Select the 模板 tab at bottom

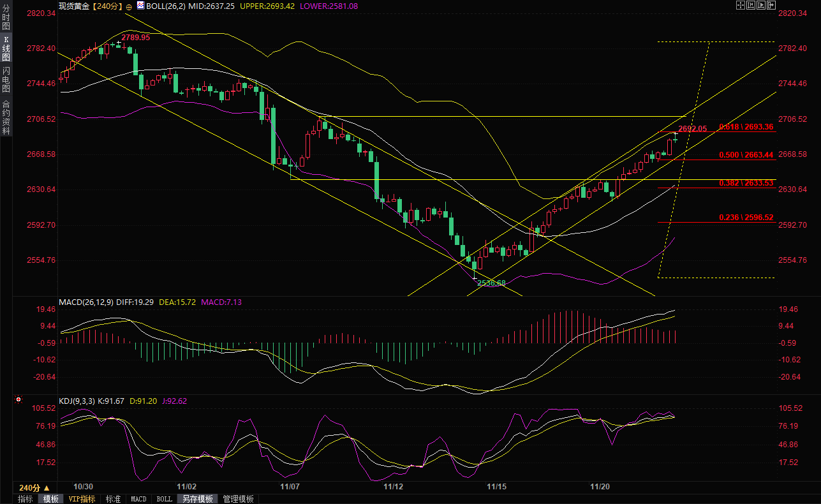coord(51,499)
